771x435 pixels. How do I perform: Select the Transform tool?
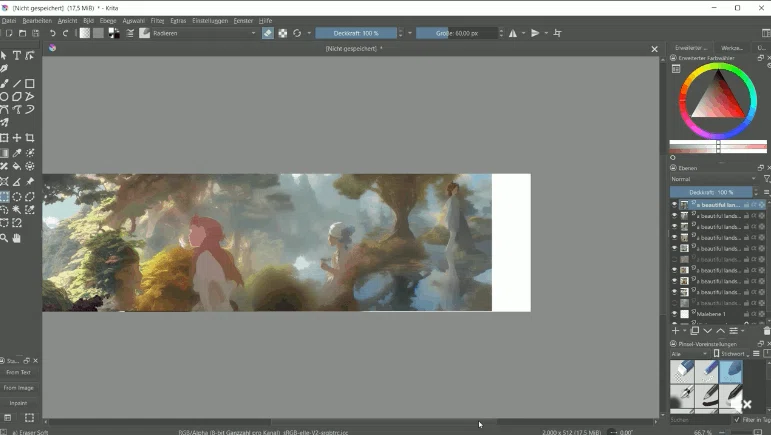point(4,138)
